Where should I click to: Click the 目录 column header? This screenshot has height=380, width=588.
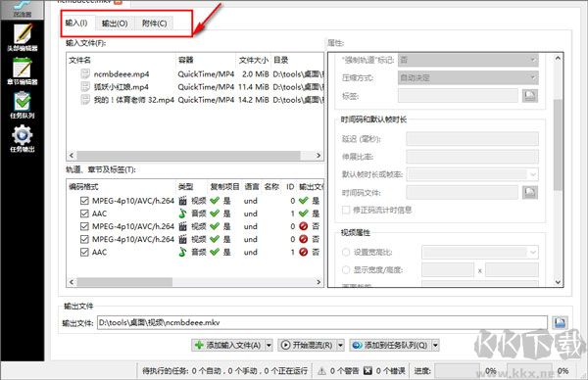point(296,60)
